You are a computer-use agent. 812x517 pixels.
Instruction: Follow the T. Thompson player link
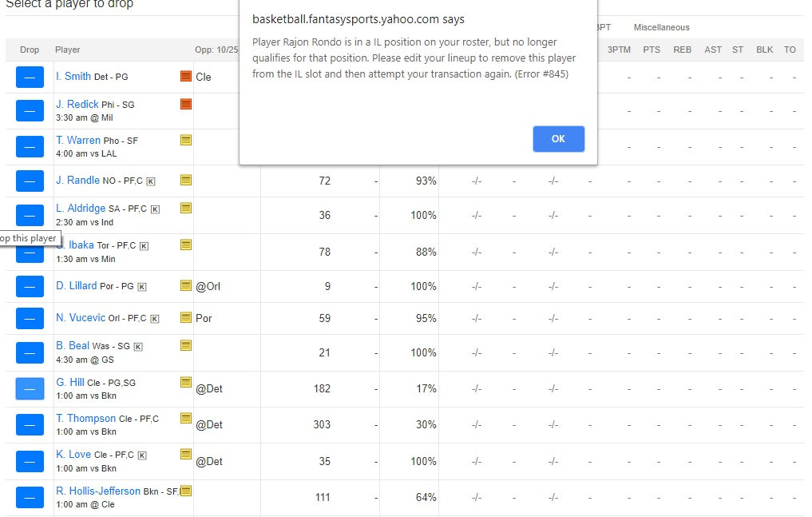[x=85, y=418]
